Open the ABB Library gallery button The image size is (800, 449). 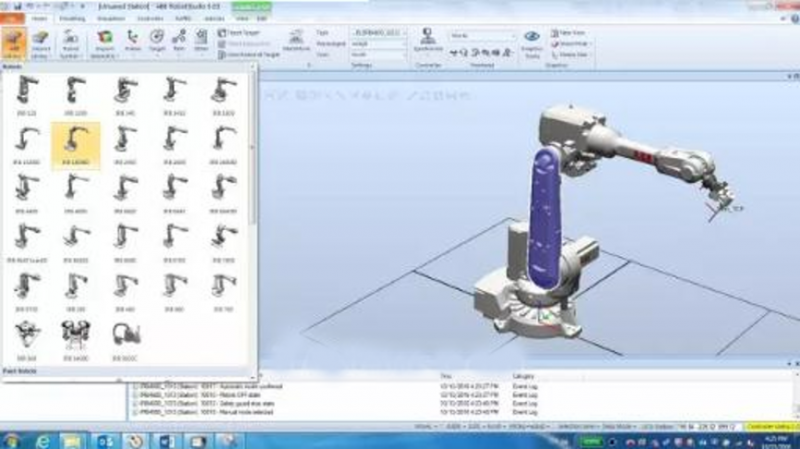point(14,43)
